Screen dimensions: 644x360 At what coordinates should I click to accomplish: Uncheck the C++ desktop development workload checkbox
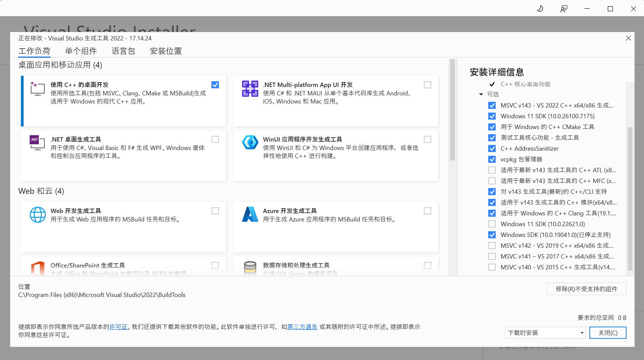(215, 85)
